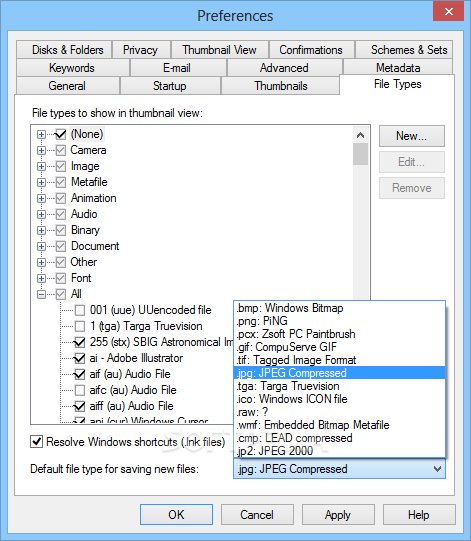Expand the Animation category node
The width and height of the screenshot is (471, 541).
pyautogui.click(x=41, y=198)
